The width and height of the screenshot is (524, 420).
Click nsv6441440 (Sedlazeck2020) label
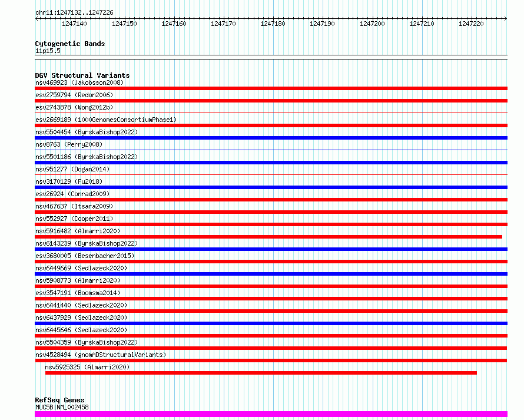click(81, 305)
